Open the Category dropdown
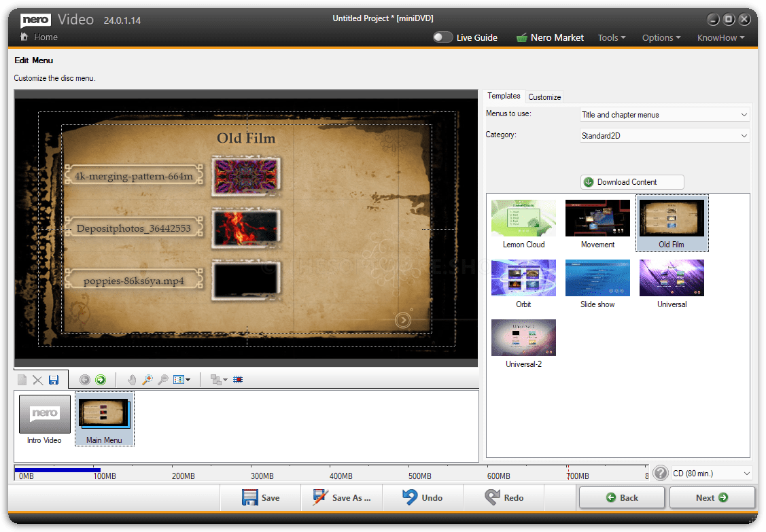This screenshot has width=766, height=532. tap(665, 136)
